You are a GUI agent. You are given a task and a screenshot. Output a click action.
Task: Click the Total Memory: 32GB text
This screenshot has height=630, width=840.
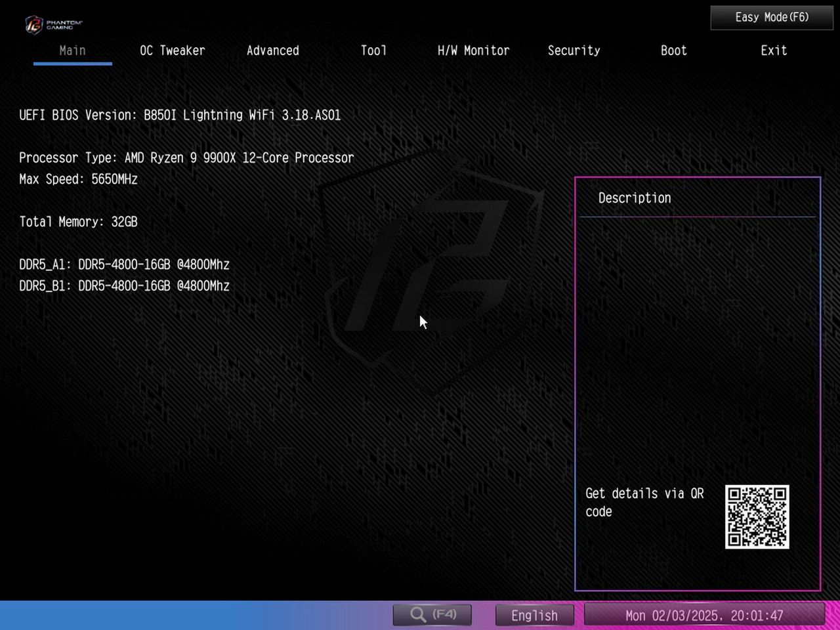click(78, 222)
